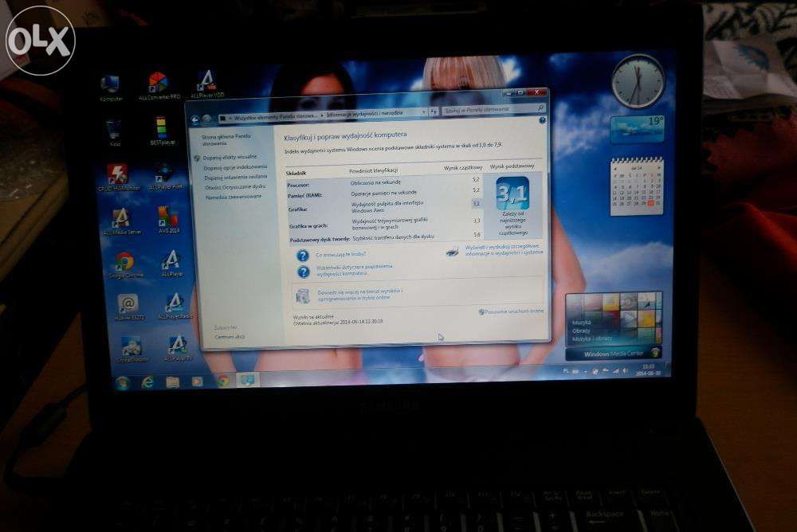Click the calendar gadget on desktop
This screenshot has height=532, width=797.
(637, 186)
